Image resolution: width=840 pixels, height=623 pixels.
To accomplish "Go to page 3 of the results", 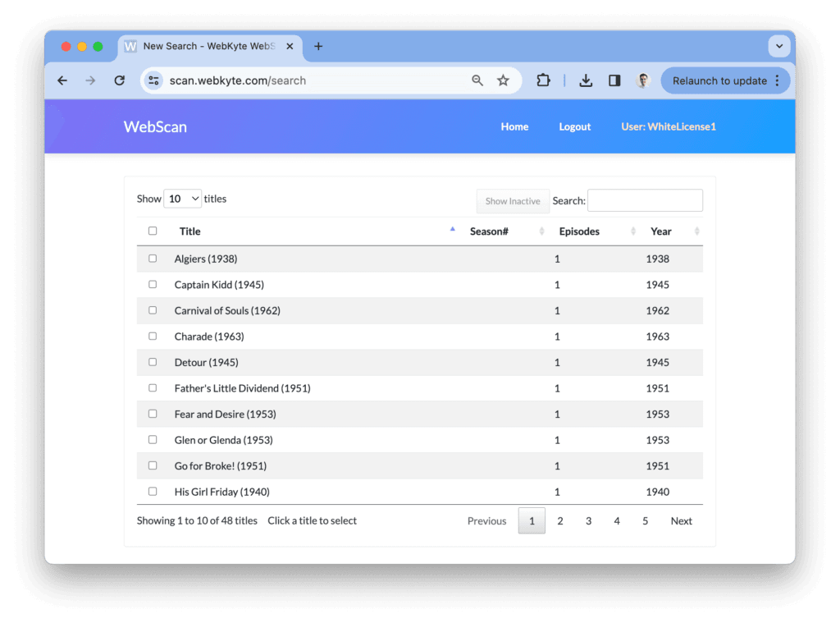I will (588, 520).
